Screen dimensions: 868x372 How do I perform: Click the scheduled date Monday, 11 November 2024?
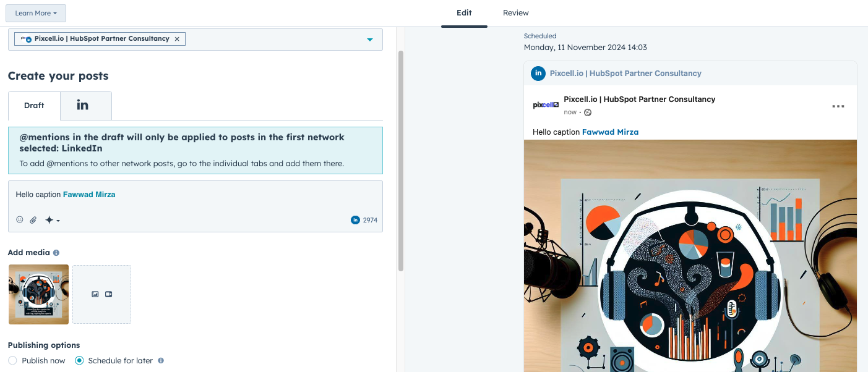[x=585, y=48]
